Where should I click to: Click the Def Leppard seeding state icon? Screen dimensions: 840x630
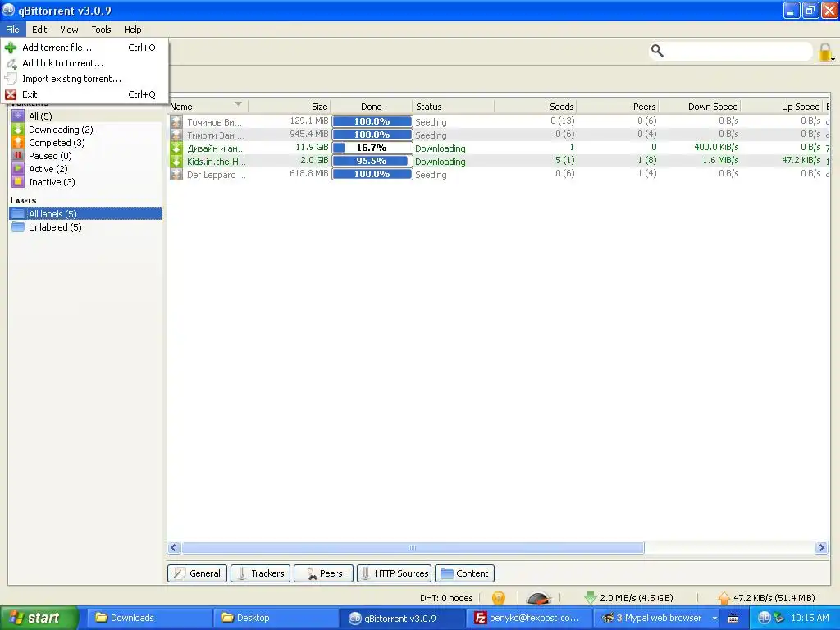[x=176, y=174]
